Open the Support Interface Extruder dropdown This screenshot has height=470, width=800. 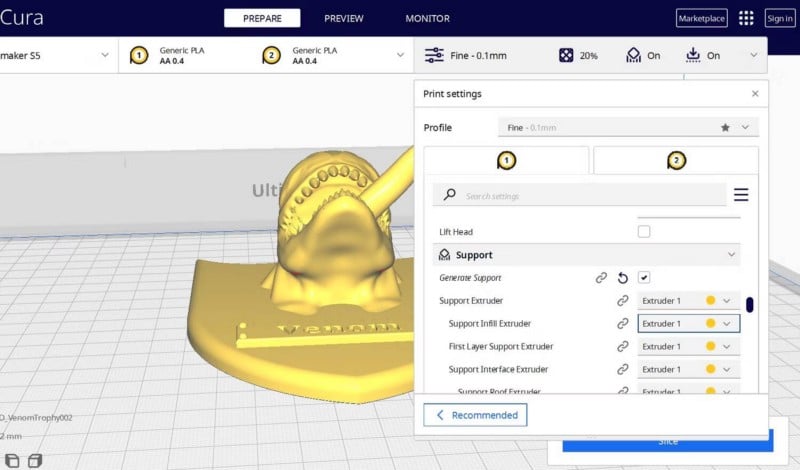click(x=689, y=370)
